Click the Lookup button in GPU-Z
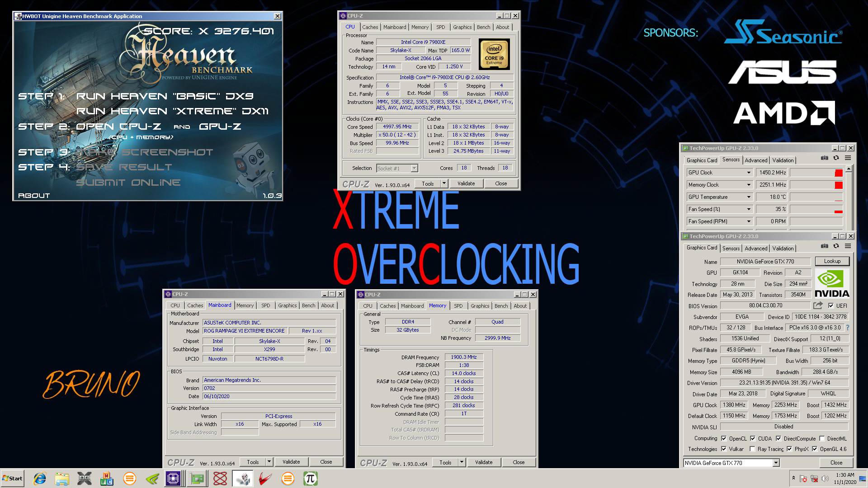This screenshot has height=488, width=868. tap(832, 261)
